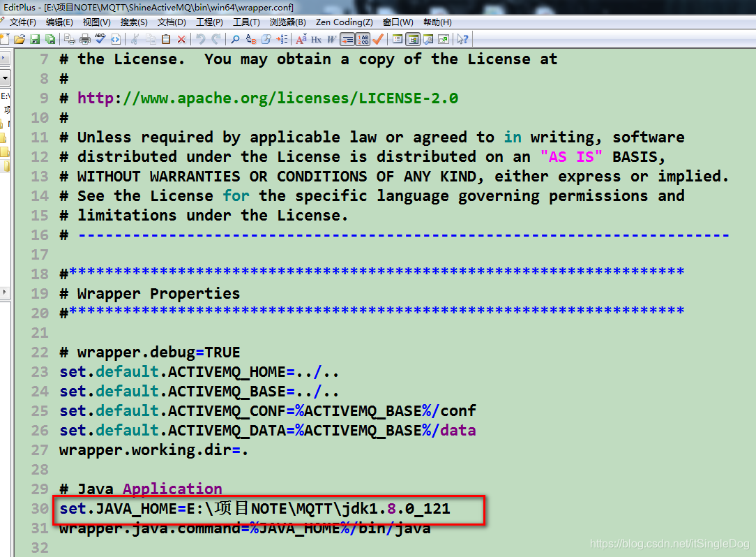Viewport: 756px width, 557px height.
Task: Toggle auto indent toolbar button
Action: pyautogui.click(x=347, y=39)
